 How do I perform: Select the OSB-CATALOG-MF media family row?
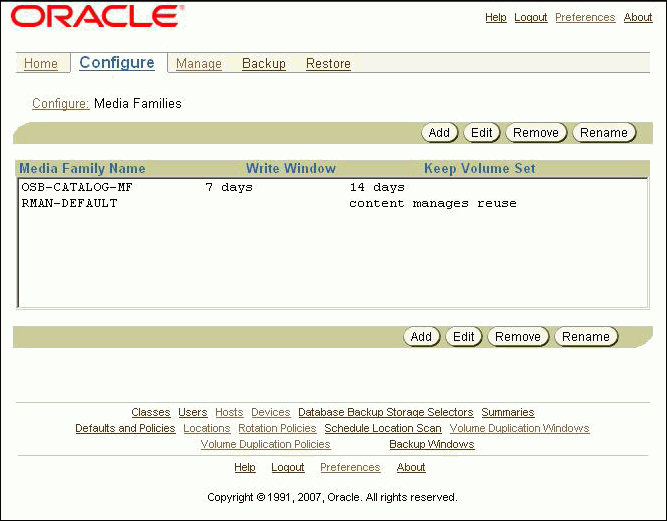(333, 187)
